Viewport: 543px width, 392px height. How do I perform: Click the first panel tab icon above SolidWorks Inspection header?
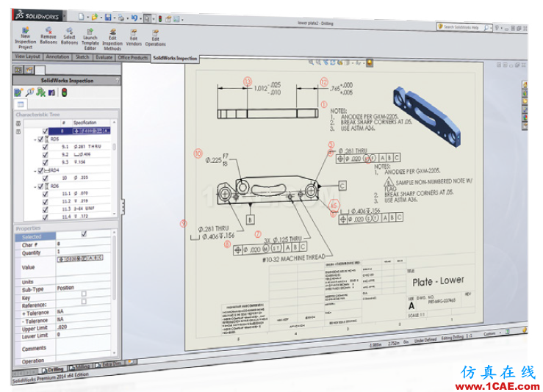pyautogui.click(x=18, y=70)
